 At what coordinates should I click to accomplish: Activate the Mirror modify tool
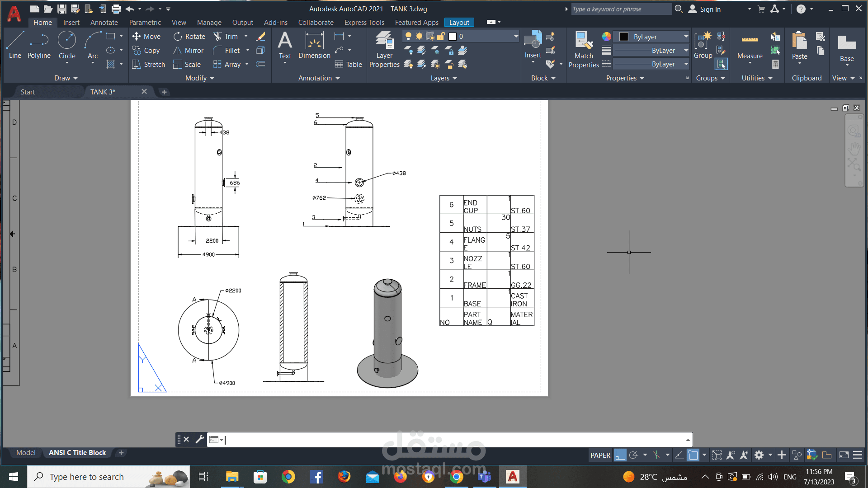(189, 51)
